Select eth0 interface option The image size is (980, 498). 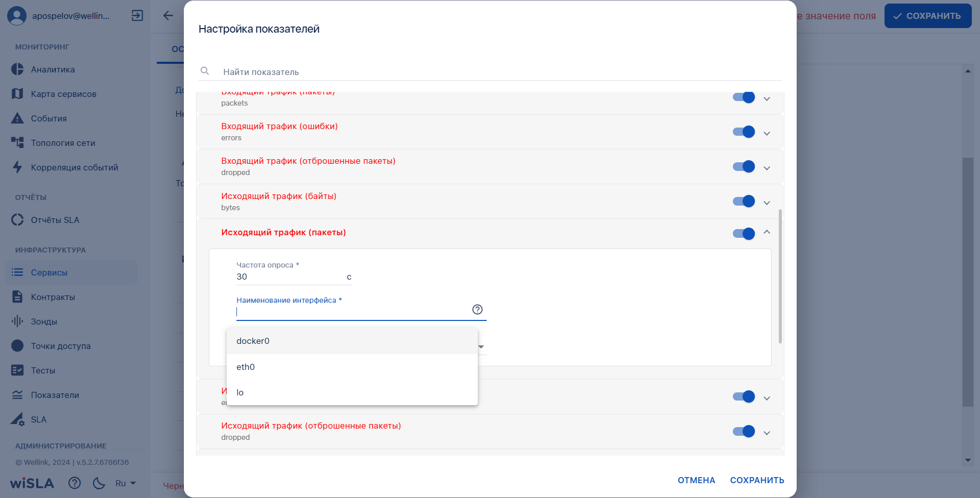[x=352, y=367]
